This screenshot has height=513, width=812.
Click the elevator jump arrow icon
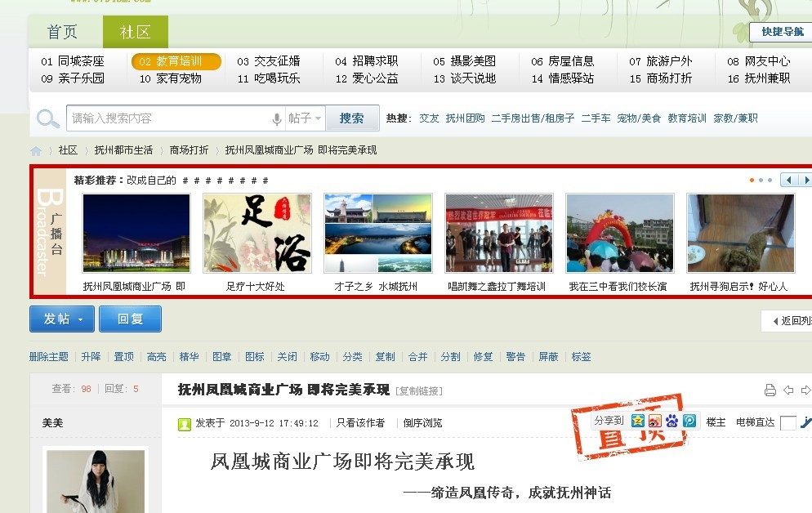click(x=805, y=422)
